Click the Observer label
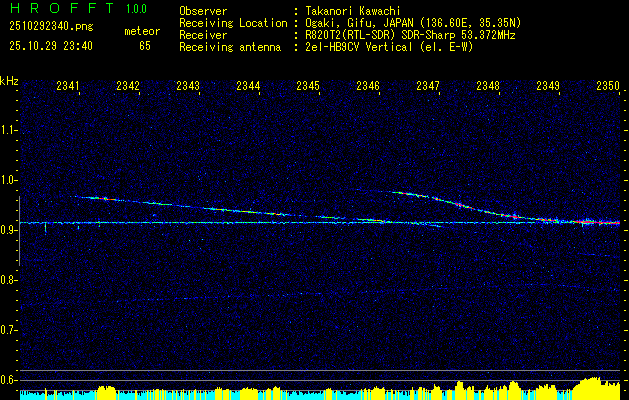Image resolution: width=629 pixels, height=400 pixels. tap(203, 11)
